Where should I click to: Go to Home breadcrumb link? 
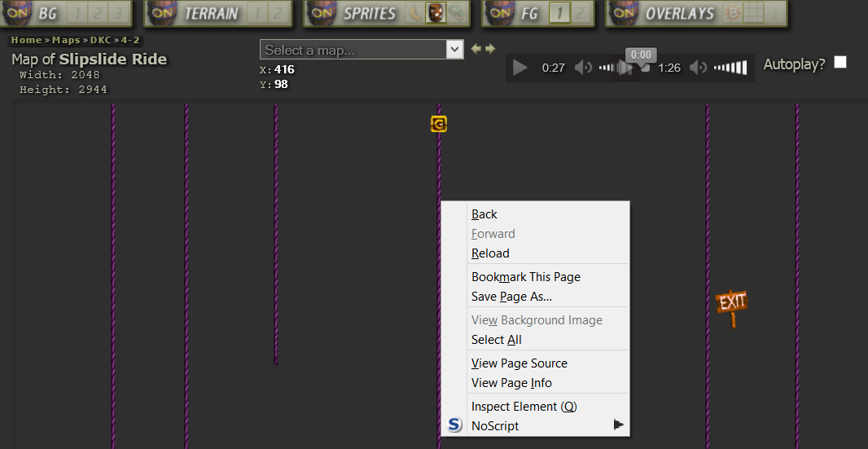point(26,40)
